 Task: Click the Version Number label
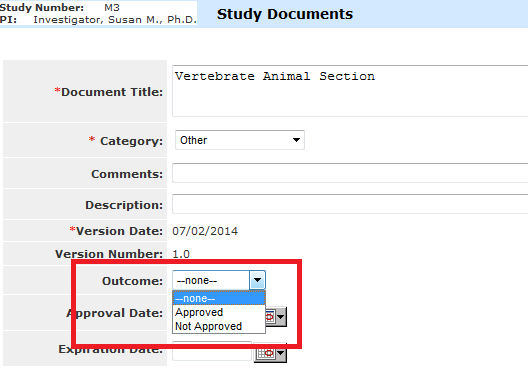tap(109, 254)
